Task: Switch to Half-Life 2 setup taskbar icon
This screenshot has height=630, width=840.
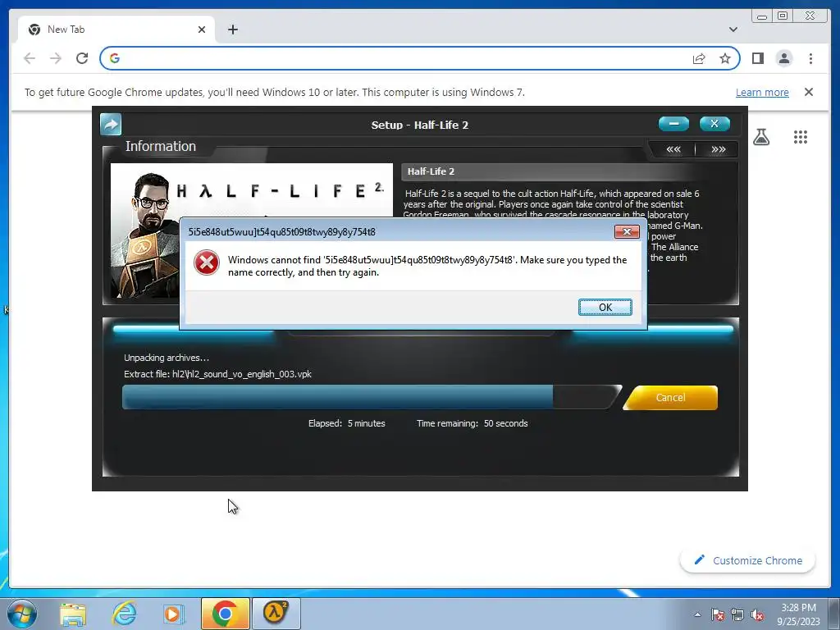Action: (276, 614)
